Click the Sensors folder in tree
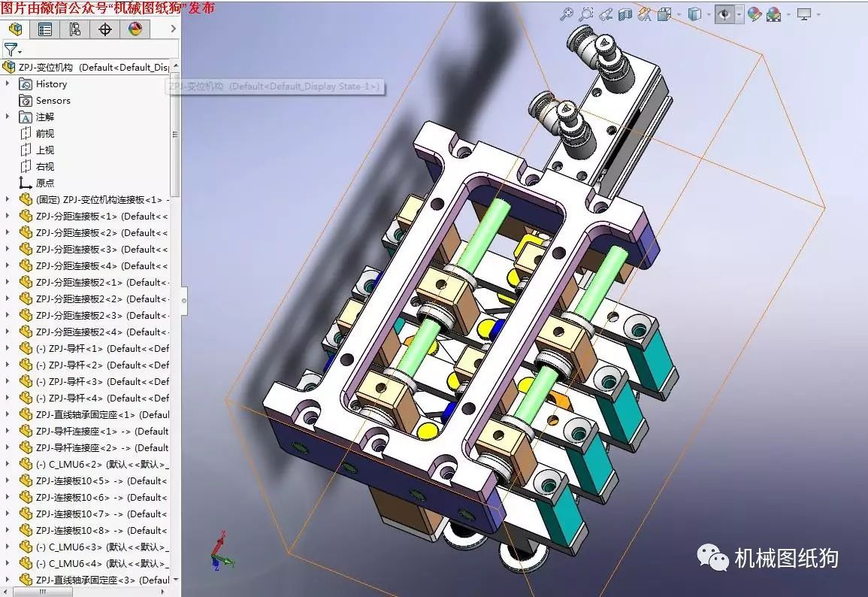This screenshot has height=597, width=868. 53,100
